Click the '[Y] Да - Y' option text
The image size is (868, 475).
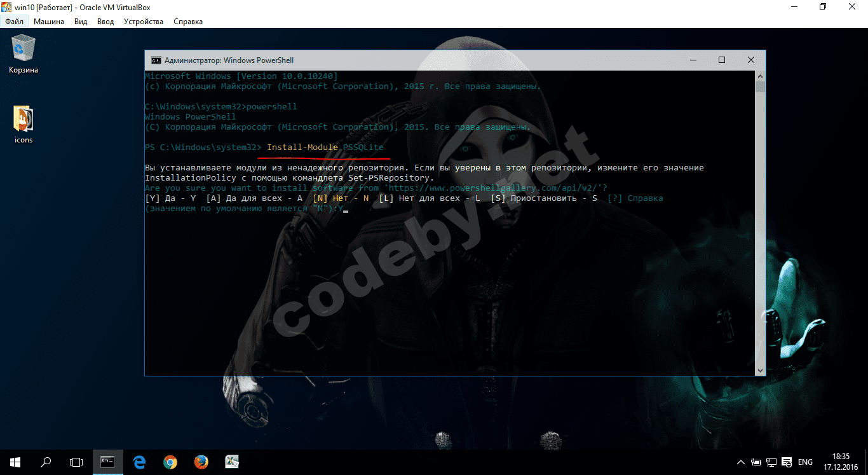coord(170,198)
